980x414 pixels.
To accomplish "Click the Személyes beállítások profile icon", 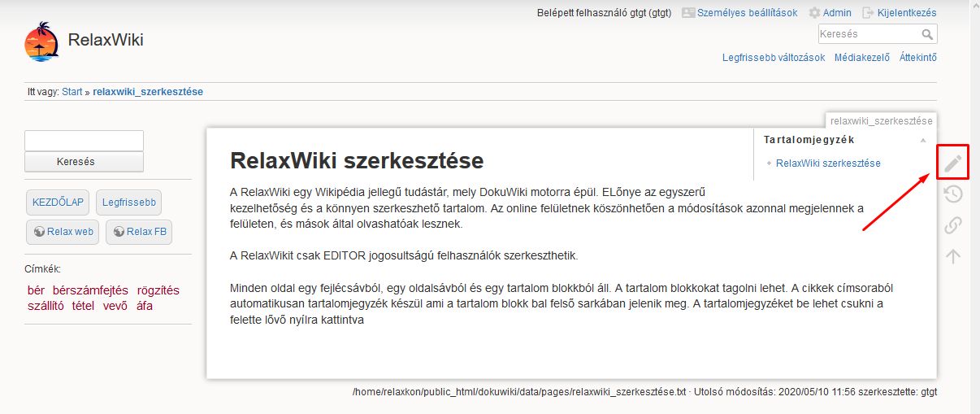I will click(688, 13).
